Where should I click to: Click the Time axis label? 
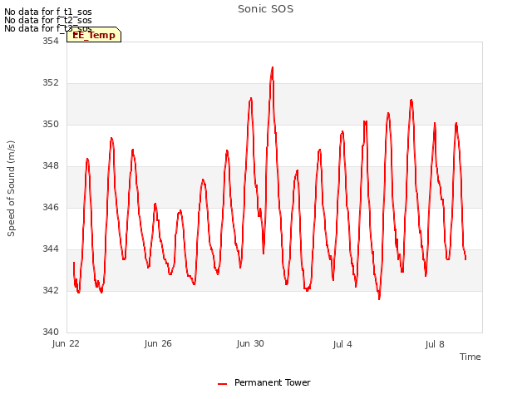(470, 357)
